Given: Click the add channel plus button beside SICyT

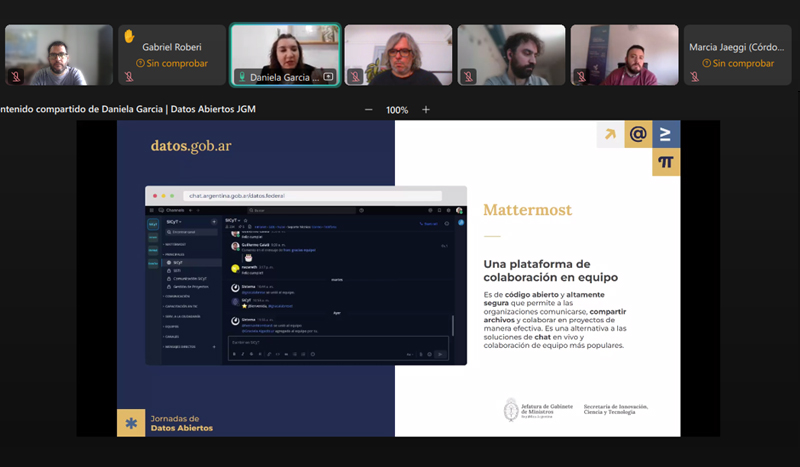Looking at the screenshot, I should 214,222.
